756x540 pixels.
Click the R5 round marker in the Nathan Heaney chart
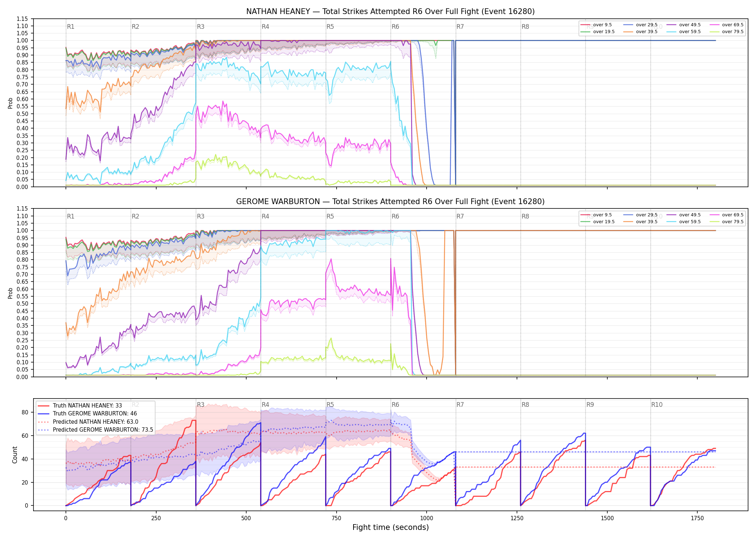(x=330, y=27)
